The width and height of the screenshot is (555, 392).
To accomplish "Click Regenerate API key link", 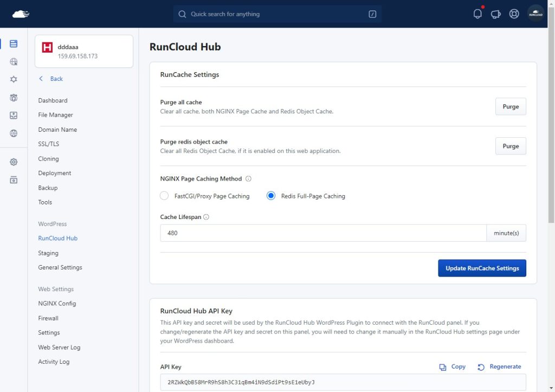I will [499, 367].
